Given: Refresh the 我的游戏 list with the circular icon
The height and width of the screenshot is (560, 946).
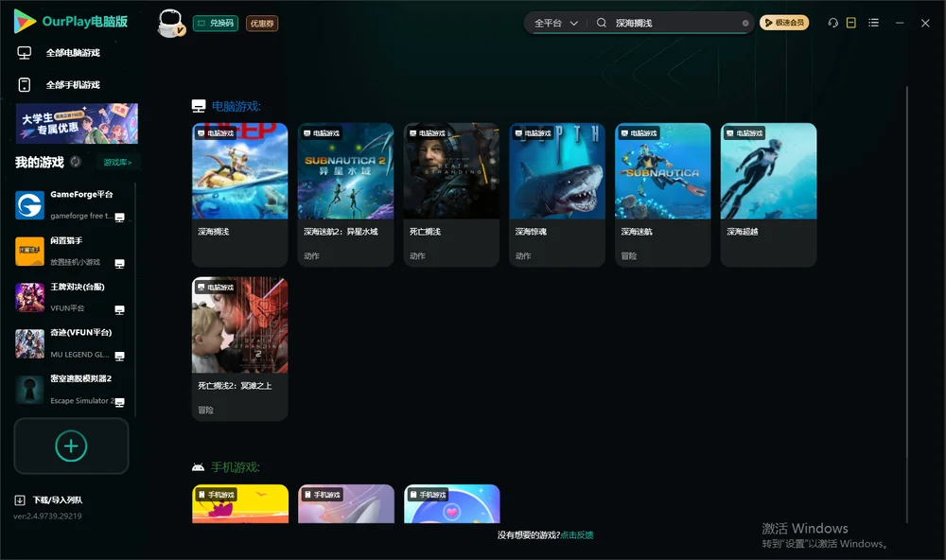Looking at the screenshot, I should pos(76,162).
